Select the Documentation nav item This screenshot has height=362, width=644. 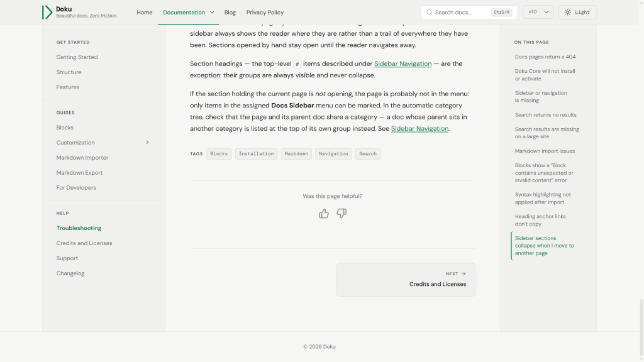[x=184, y=13]
